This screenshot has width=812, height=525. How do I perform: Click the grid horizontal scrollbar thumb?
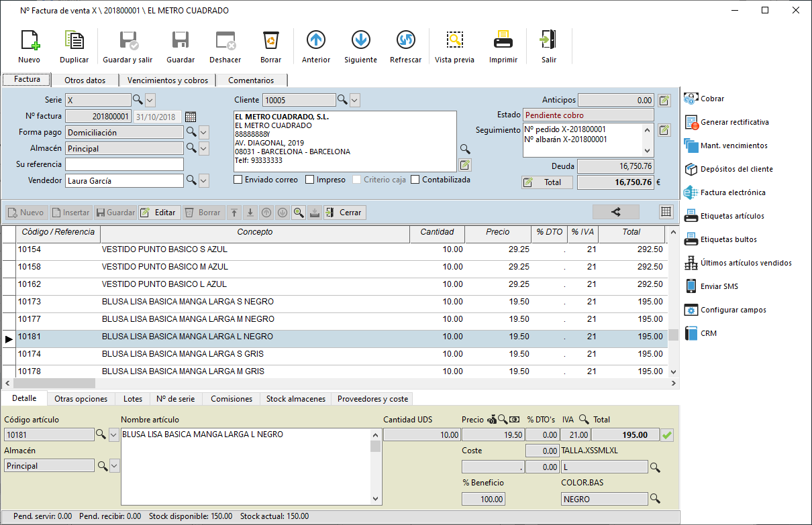click(54, 383)
